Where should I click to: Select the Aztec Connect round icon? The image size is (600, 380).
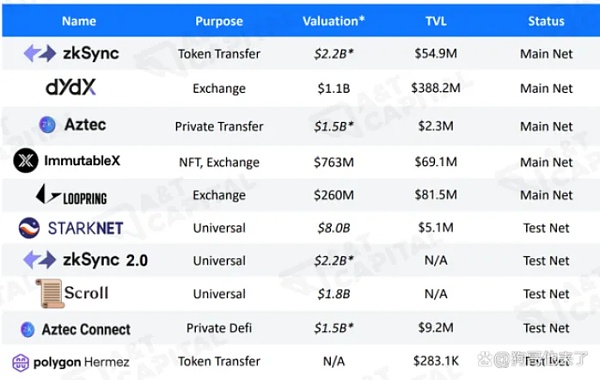(28, 329)
